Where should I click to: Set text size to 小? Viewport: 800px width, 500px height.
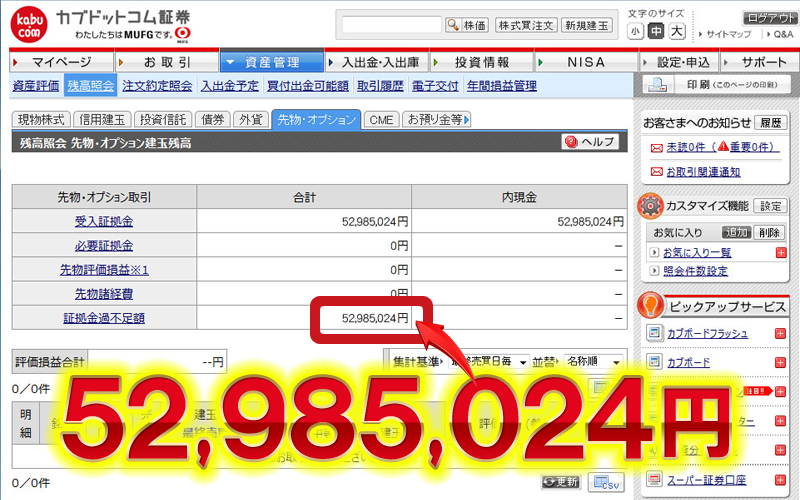point(636,31)
